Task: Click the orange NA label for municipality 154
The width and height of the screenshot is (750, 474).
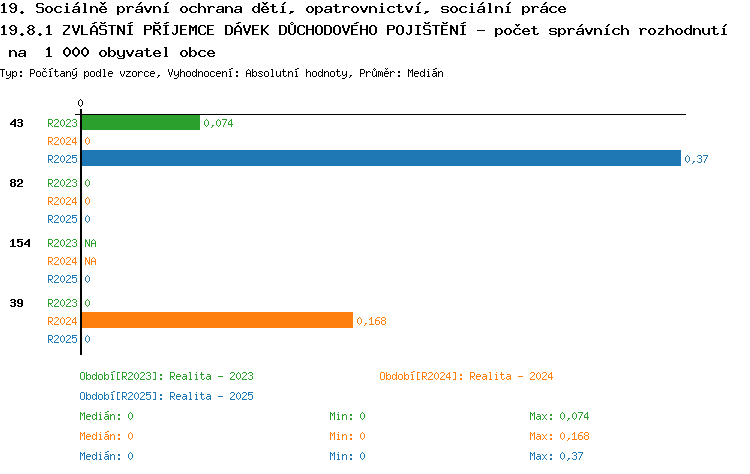Action: tap(90, 261)
